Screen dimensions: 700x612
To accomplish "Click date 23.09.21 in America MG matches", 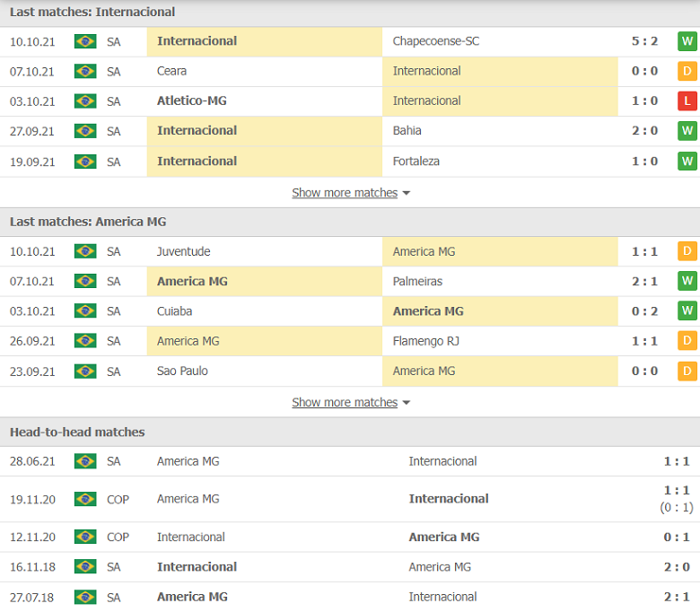I will 32,372.
